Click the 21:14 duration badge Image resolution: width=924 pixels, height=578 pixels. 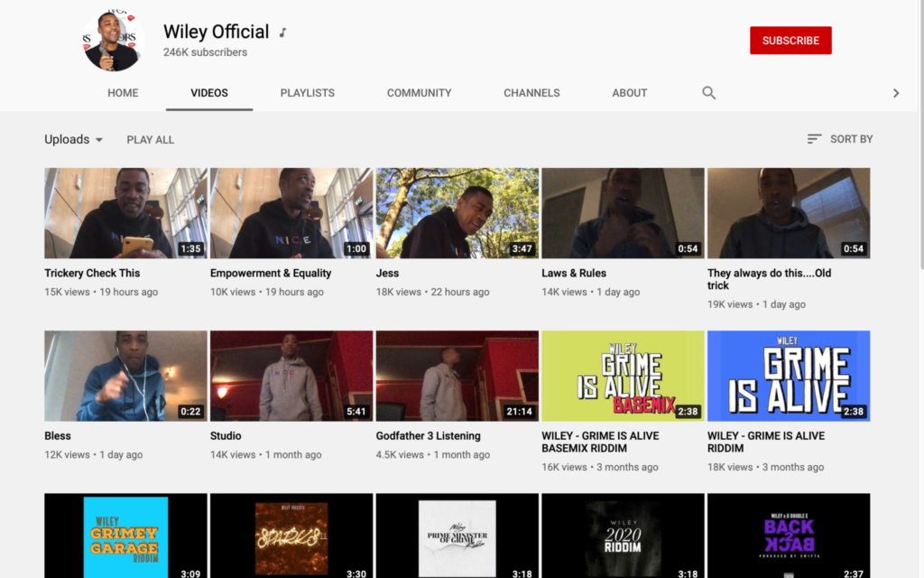(519, 412)
